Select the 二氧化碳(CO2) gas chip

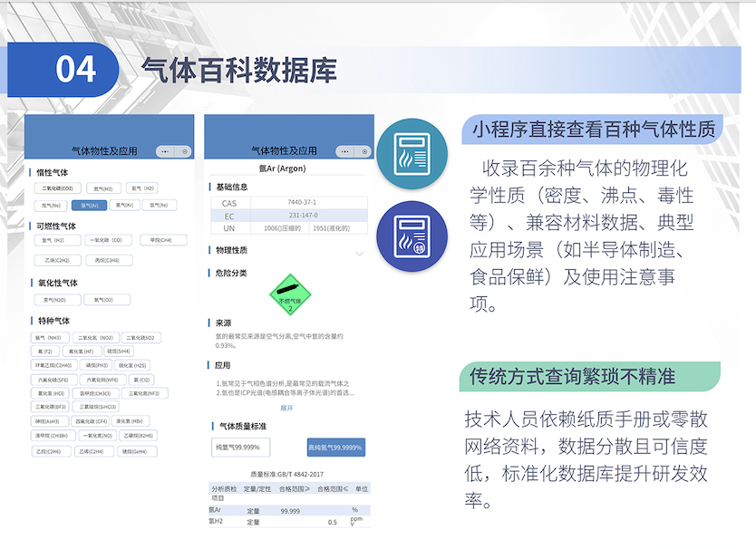[x=57, y=188]
